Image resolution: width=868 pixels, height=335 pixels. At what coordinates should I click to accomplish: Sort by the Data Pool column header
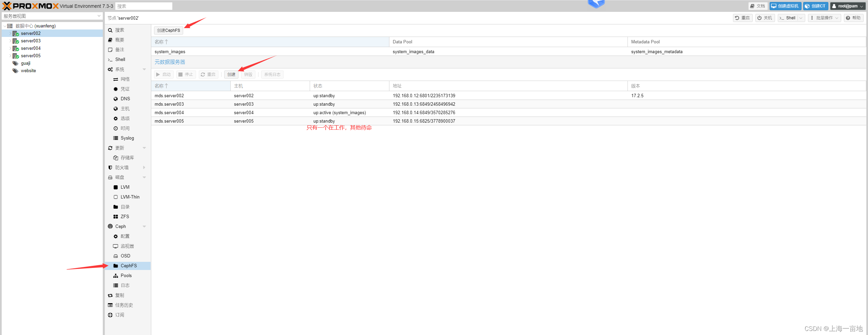tap(508, 42)
